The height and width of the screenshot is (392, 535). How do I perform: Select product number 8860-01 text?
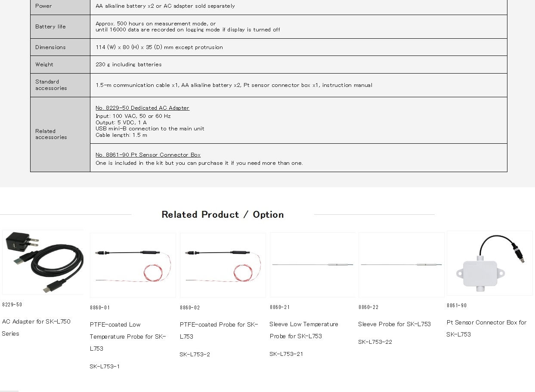tap(100, 308)
